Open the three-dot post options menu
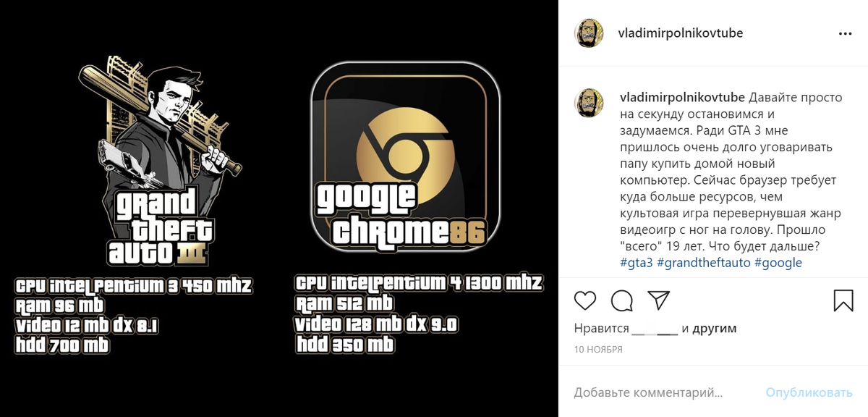 tap(845, 33)
